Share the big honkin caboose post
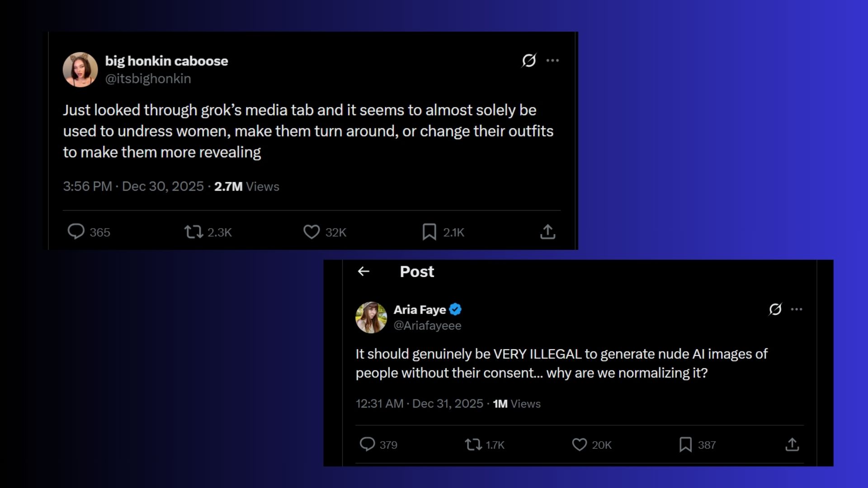The image size is (868, 488). (547, 232)
